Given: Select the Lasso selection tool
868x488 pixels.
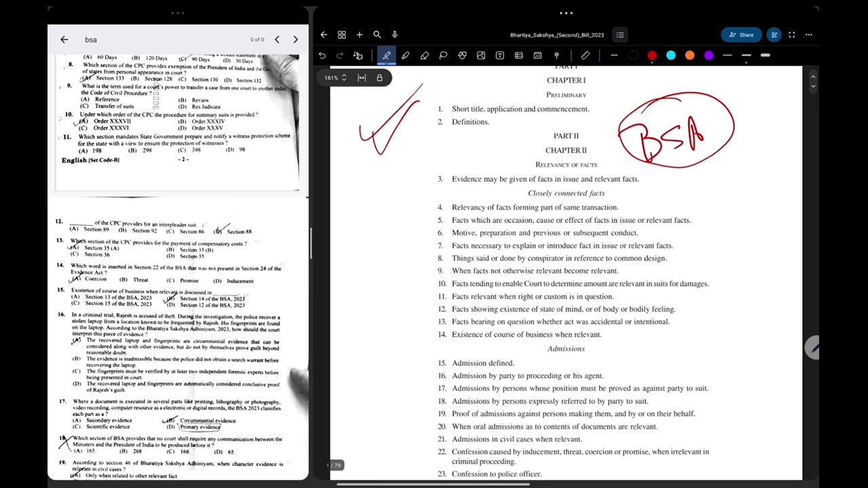Looking at the screenshot, I should click(x=443, y=56).
